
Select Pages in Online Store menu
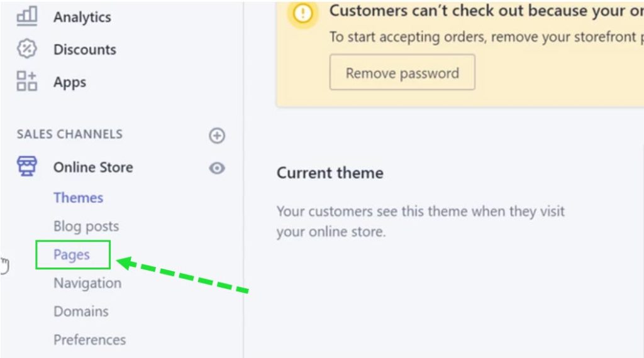72,254
